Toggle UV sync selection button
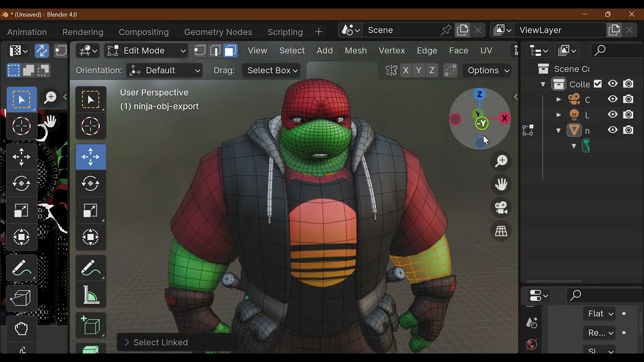This screenshot has height=362, width=644. pyautogui.click(x=42, y=51)
